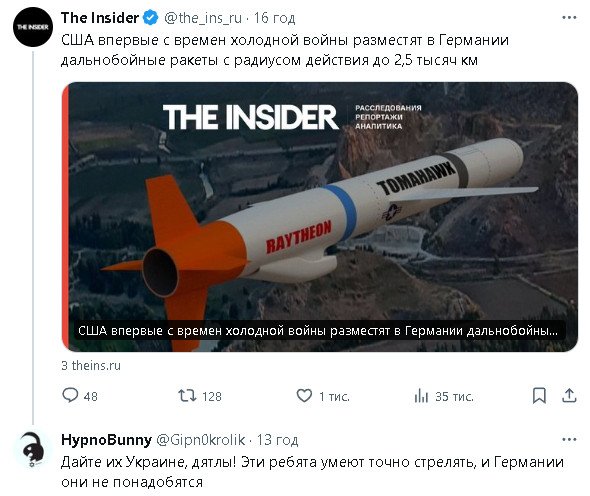The image size is (590, 496).
Task: Click HypnoBunny's reply text
Action: pos(312,472)
